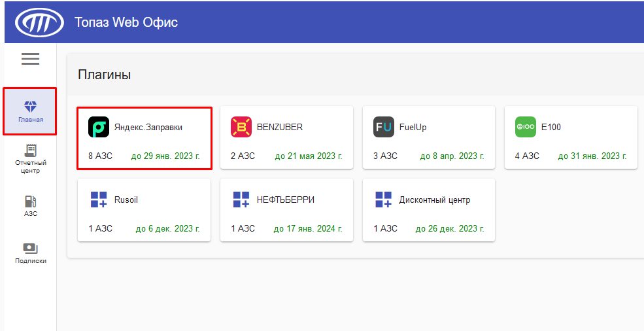The width and height of the screenshot is (644, 331).
Task: Click the Яндекс.Заправки plugin icon
Action: point(99,127)
